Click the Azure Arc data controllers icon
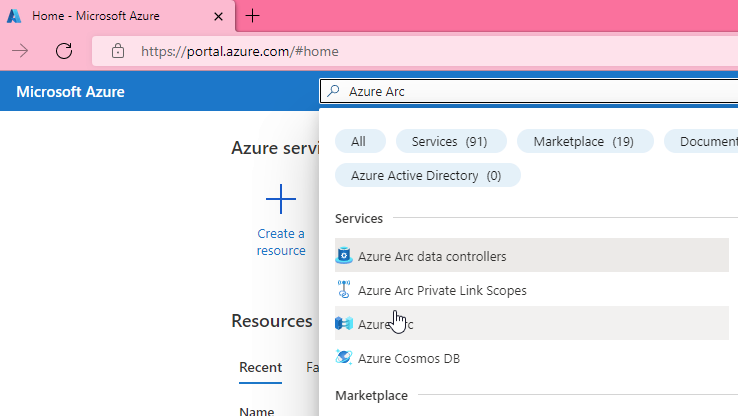Screen dimensions: 738x416 pyautogui.click(x=344, y=256)
